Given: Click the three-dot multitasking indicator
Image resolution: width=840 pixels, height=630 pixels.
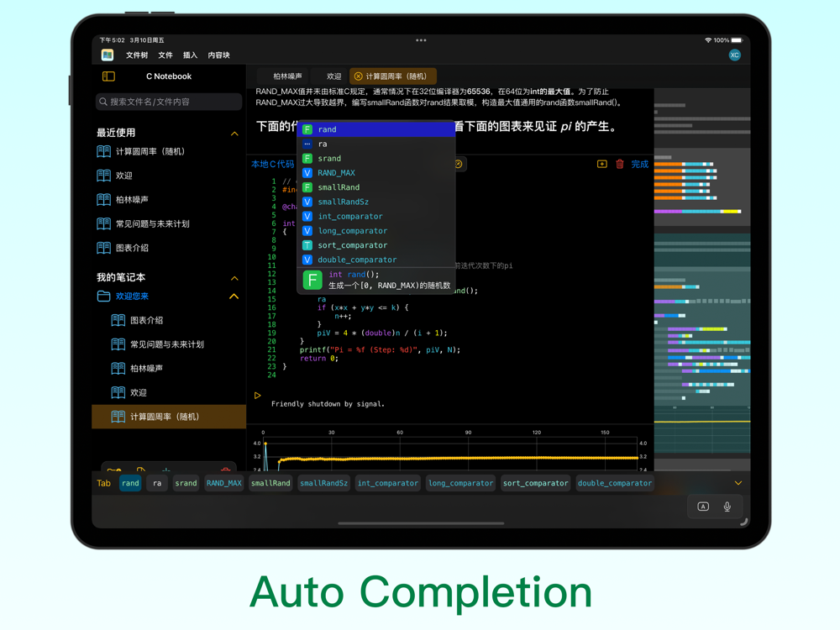Looking at the screenshot, I should pos(421,40).
